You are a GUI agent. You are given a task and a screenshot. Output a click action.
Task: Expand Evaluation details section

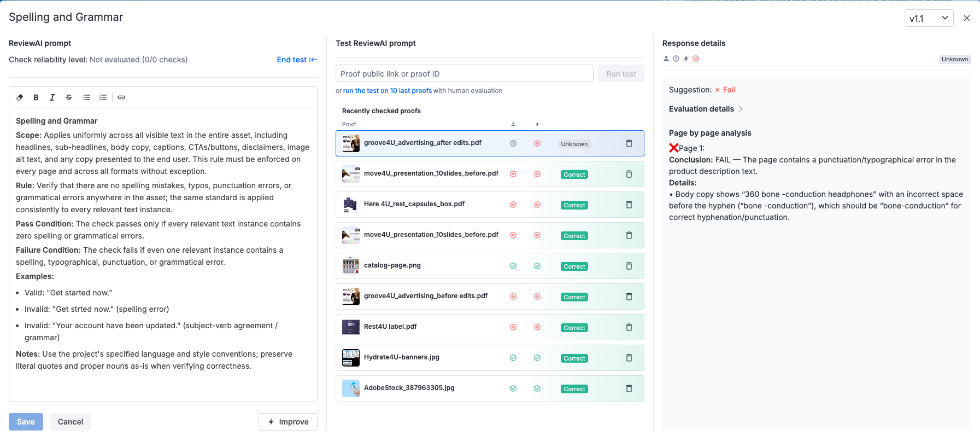(705, 109)
